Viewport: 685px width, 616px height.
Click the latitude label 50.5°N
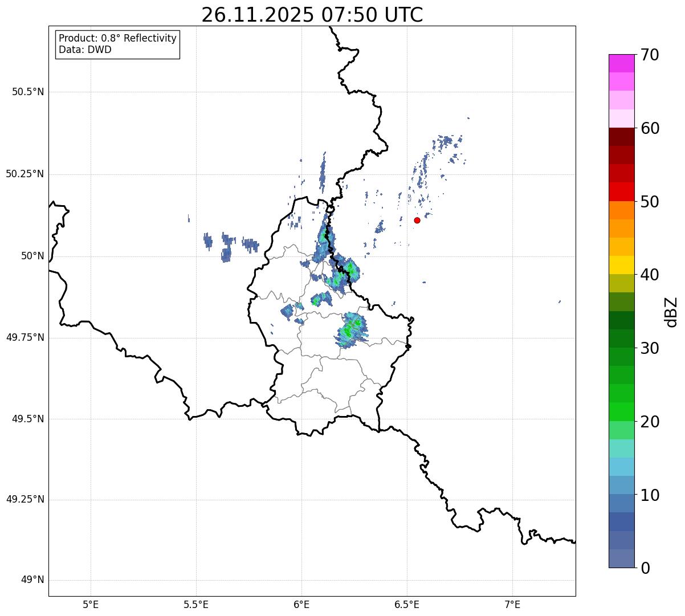28,92
